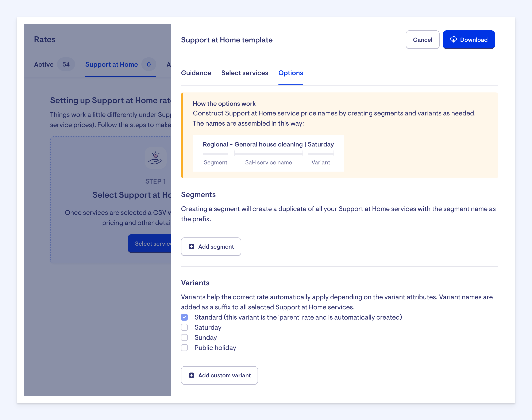Click the Saturday variant label

click(x=208, y=327)
